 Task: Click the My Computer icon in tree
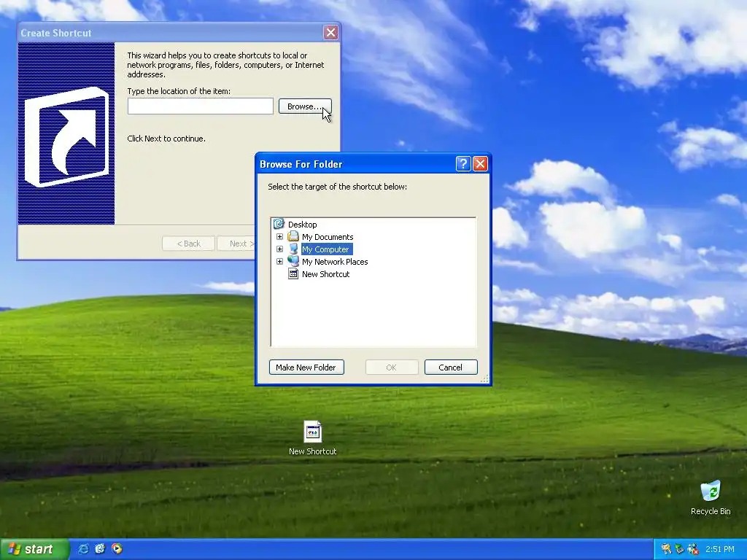click(293, 249)
